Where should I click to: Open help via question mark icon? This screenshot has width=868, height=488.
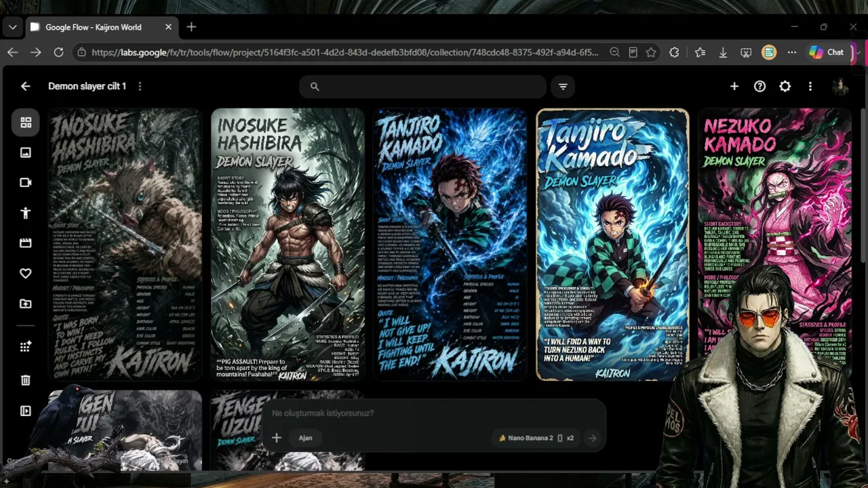(759, 86)
